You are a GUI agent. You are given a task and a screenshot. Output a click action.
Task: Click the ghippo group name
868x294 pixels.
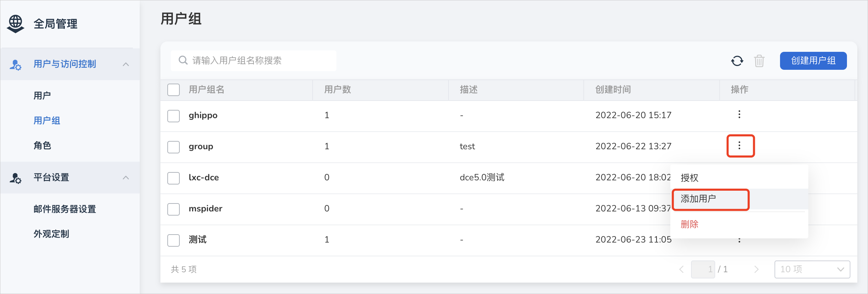[x=203, y=115]
